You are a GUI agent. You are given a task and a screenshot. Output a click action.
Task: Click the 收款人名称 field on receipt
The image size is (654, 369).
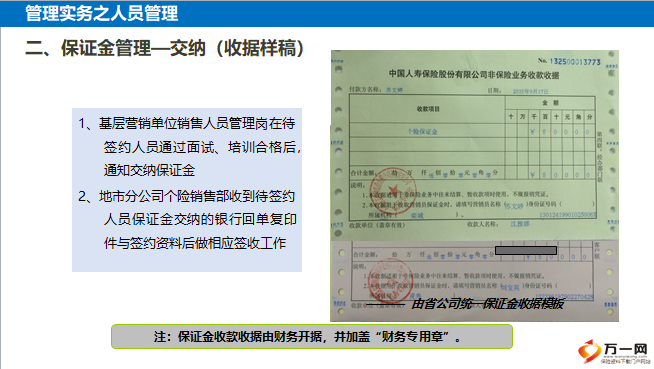point(498,224)
